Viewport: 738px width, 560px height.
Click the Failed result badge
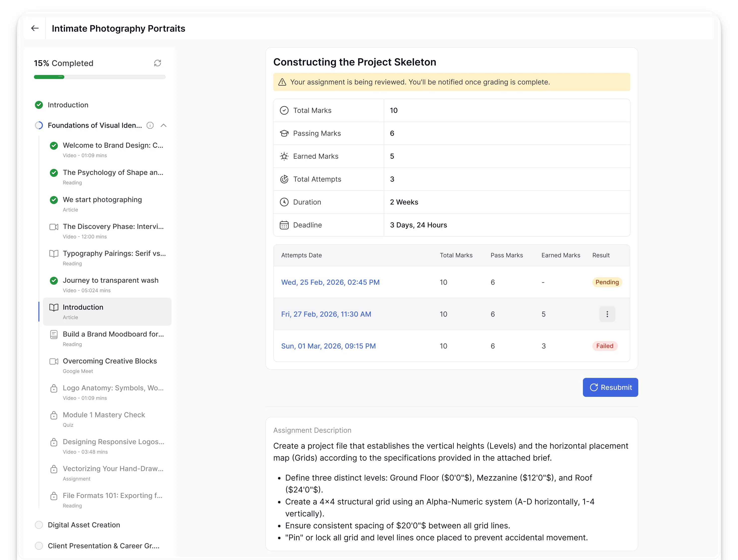coord(605,346)
